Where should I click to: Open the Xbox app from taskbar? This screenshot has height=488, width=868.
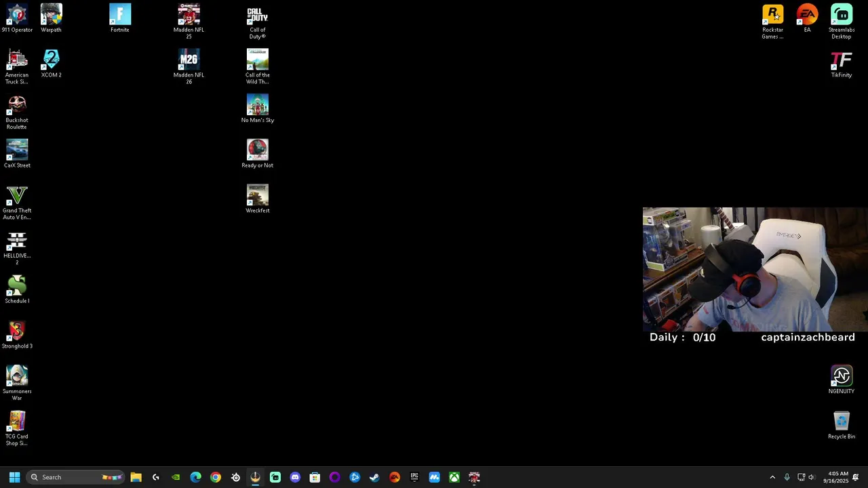point(454,477)
